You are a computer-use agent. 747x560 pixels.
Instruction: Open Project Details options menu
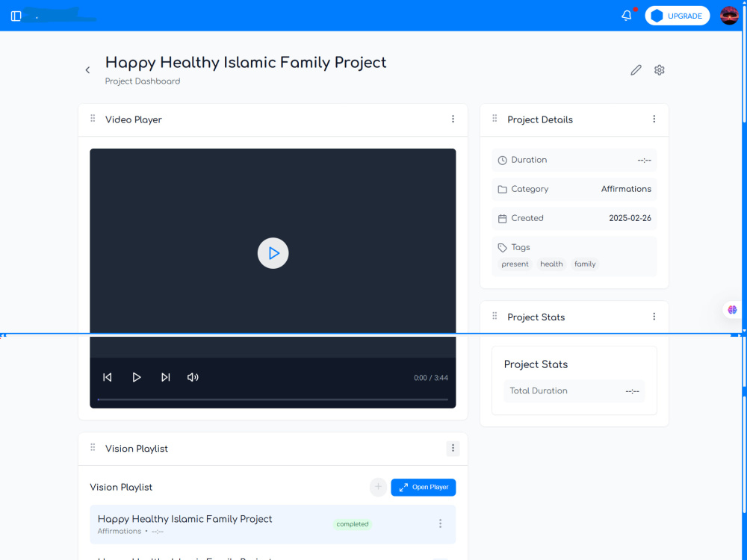click(654, 119)
